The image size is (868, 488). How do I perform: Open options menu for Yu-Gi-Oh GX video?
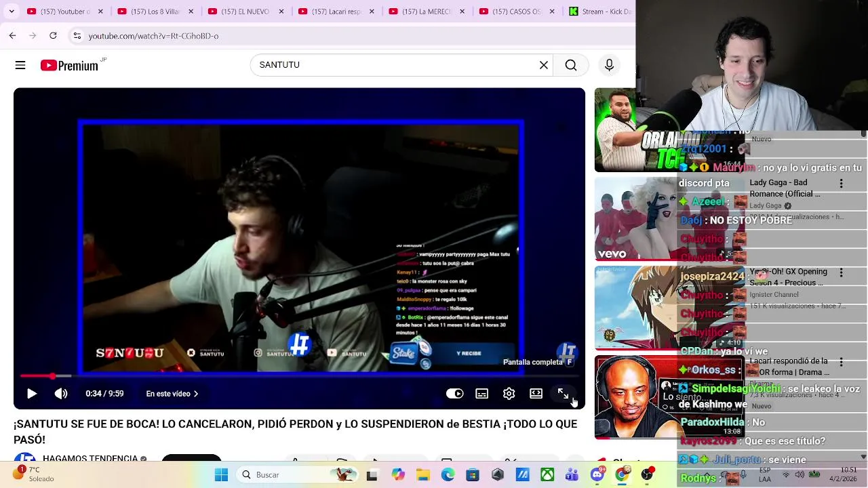tap(842, 272)
